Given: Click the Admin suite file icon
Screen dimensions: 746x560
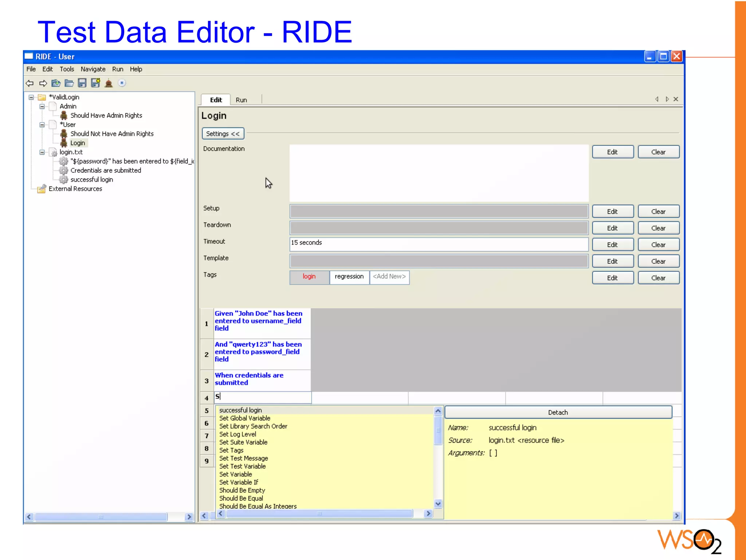Looking at the screenshot, I should click(53, 106).
